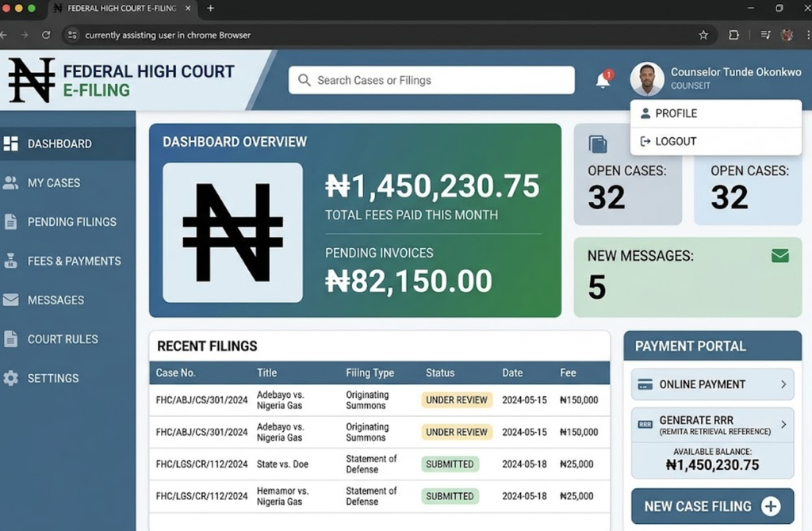Click the credit card icon for Online Payment
The image size is (812, 531).
[645, 384]
